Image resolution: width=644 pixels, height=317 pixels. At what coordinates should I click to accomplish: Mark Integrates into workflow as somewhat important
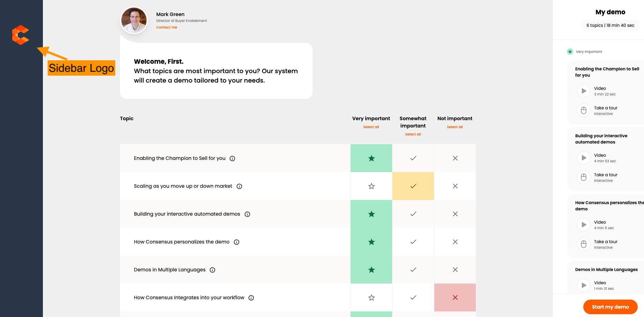click(x=413, y=297)
